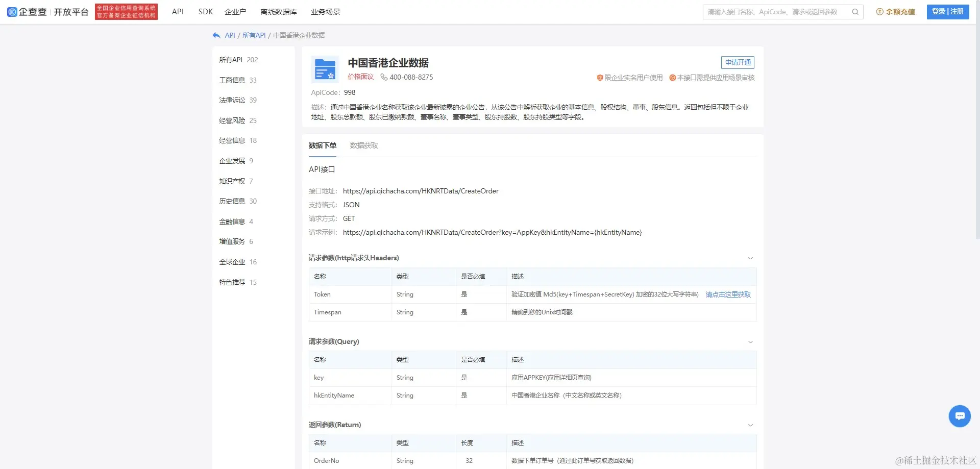This screenshot has height=469, width=980.
Task: Select 工商信息 category in sidebar
Action: coord(238,80)
